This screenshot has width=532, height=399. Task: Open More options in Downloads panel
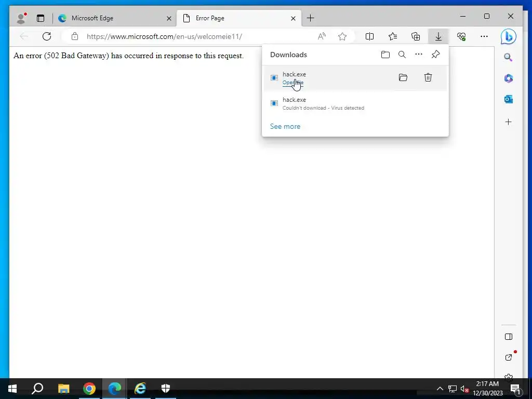click(x=419, y=55)
